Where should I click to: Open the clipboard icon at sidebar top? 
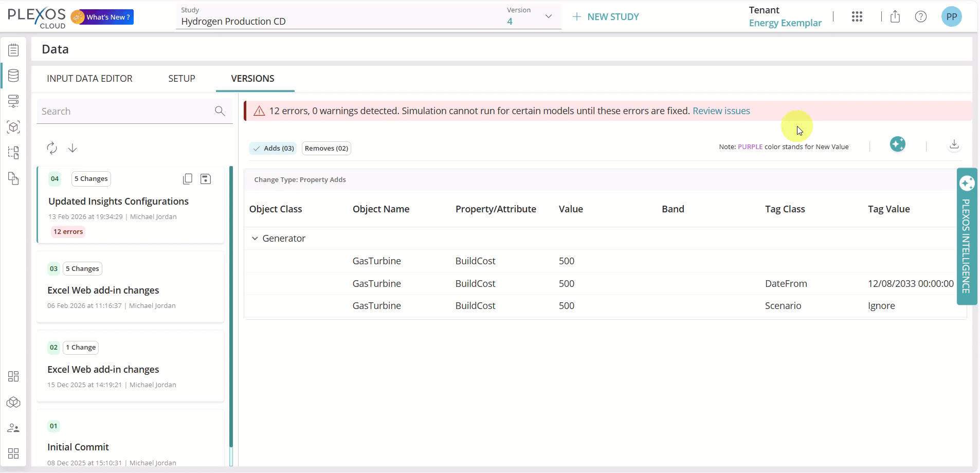coord(13,49)
